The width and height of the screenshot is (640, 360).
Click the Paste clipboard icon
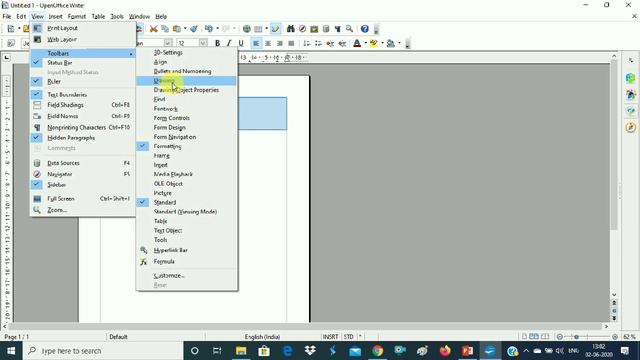tap(177, 29)
